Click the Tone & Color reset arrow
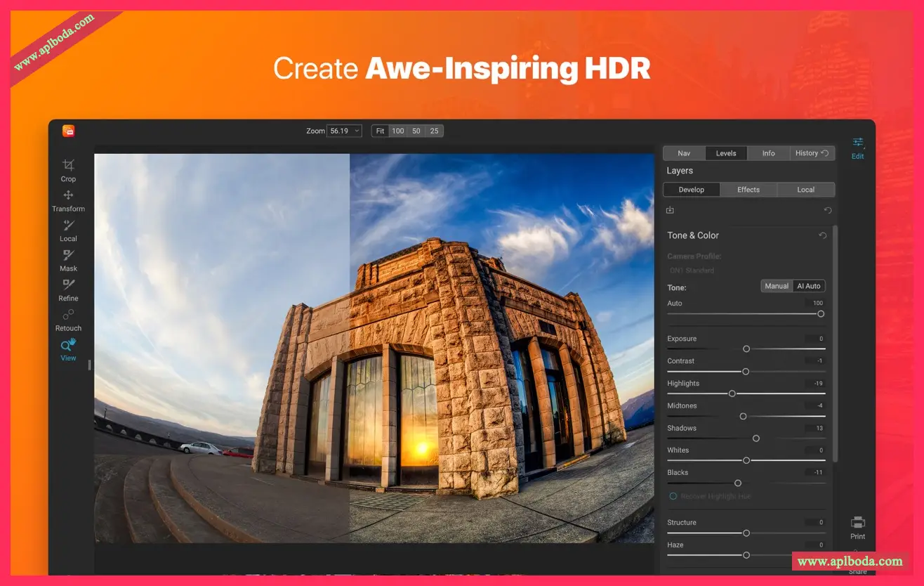 [822, 235]
